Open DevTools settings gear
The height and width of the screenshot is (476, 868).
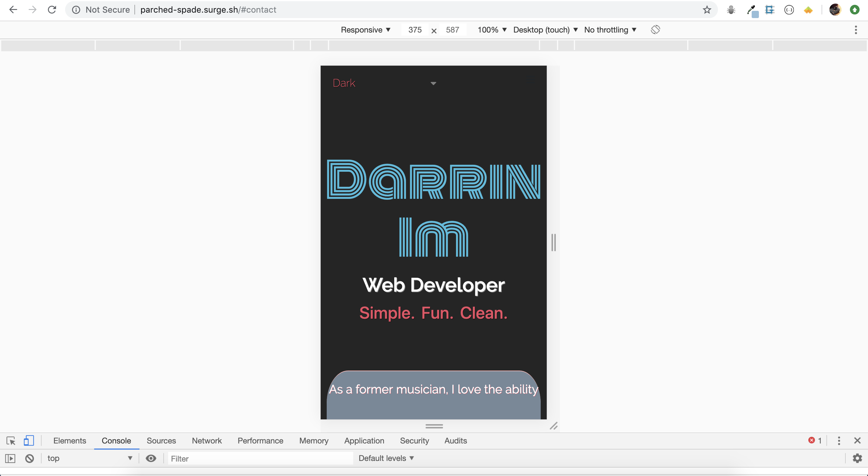click(x=857, y=459)
